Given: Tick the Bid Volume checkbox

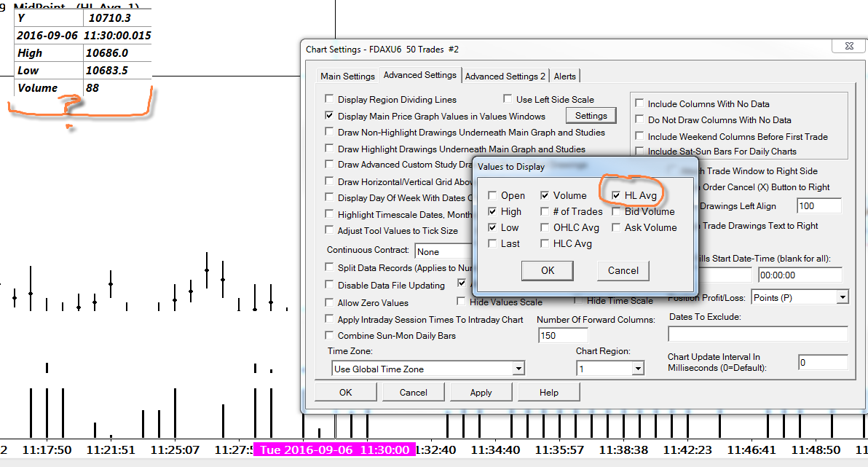Looking at the screenshot, I should click(x=616, y=211).
